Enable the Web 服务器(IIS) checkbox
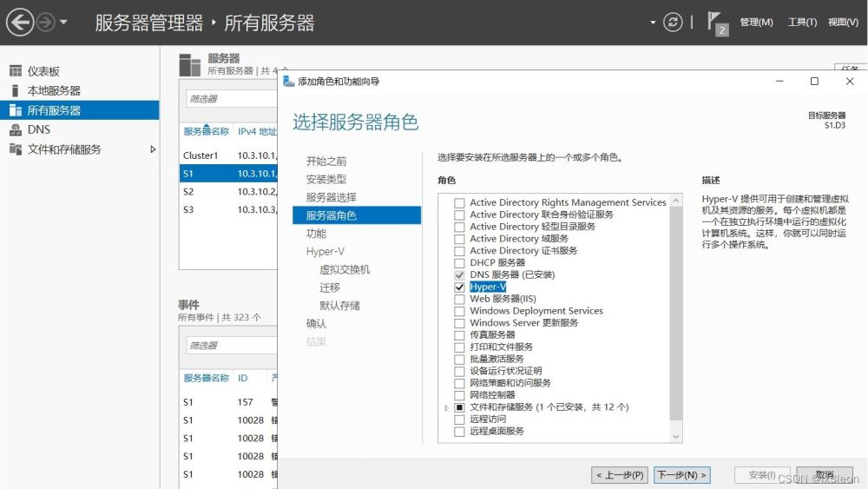 (459, 299)
